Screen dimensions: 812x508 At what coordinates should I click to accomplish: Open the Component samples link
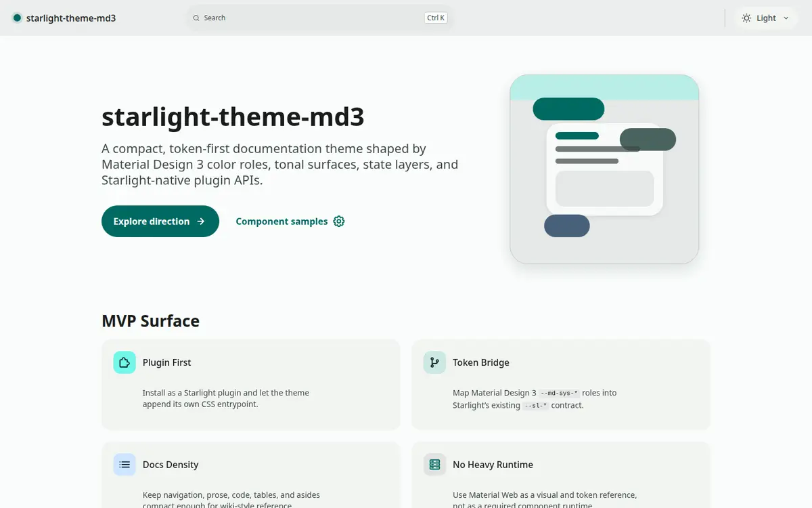pos(290,221)
